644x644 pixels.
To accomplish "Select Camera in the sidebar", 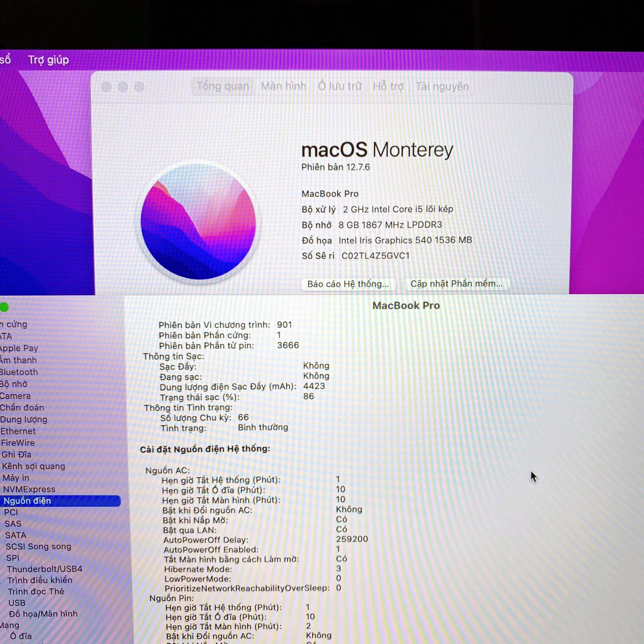I will coord(15,396).
